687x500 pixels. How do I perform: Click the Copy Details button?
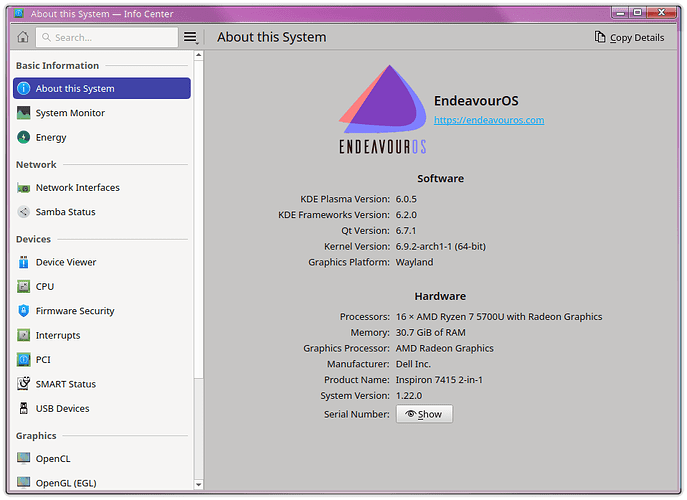(629, 37)
